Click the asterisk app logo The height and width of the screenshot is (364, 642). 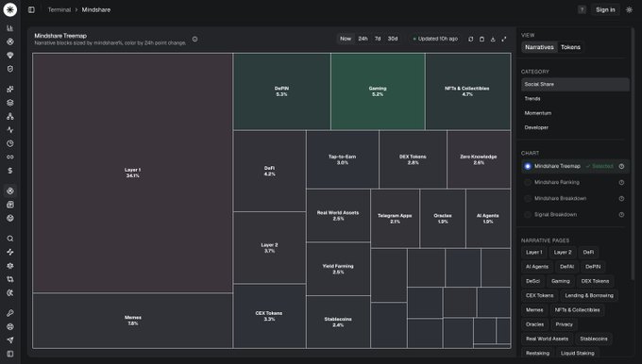coord(9,9)
